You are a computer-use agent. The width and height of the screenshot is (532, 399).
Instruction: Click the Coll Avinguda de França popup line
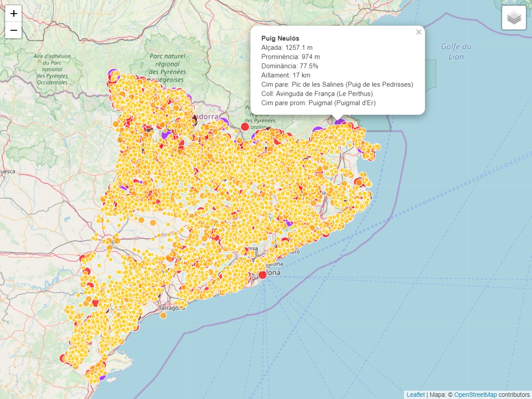317,93
